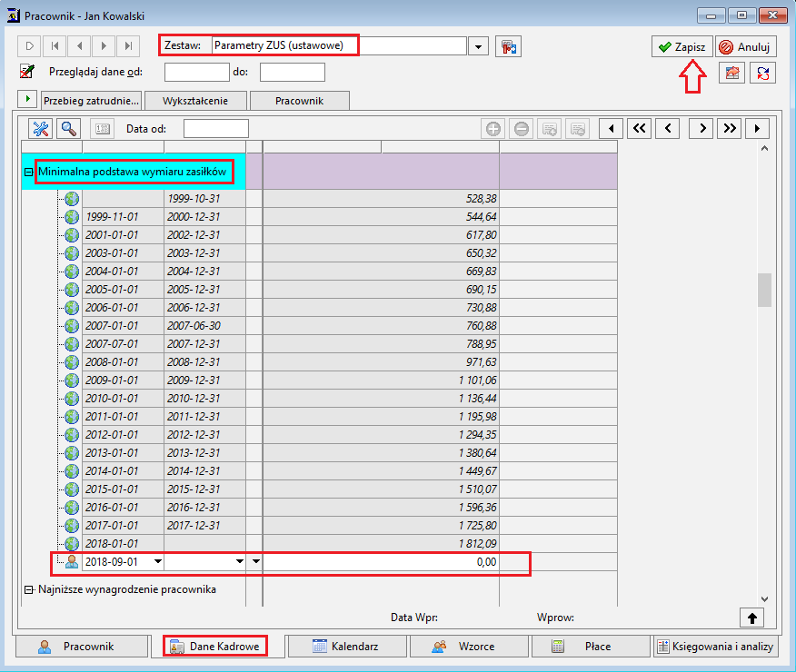Click the edit icon beside Przeglądaj dane od
Viewport: 796px width, 672px height.
27,72
